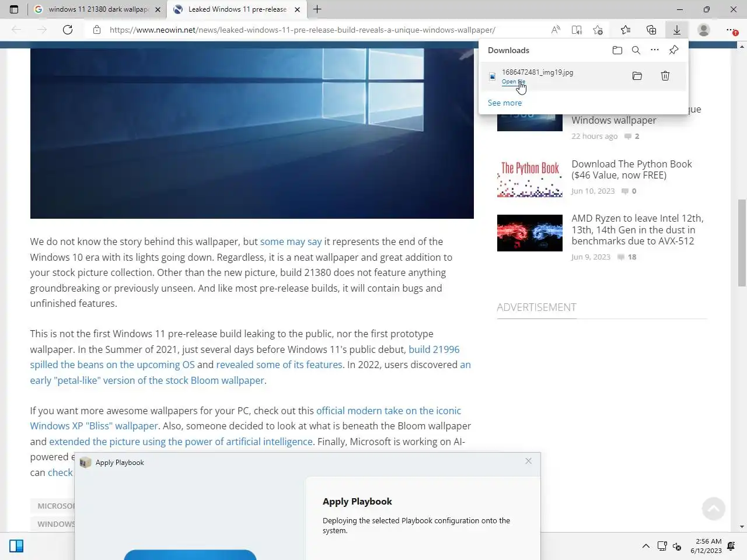Close the Leaked Windows 11 tab

pos(297,9)
